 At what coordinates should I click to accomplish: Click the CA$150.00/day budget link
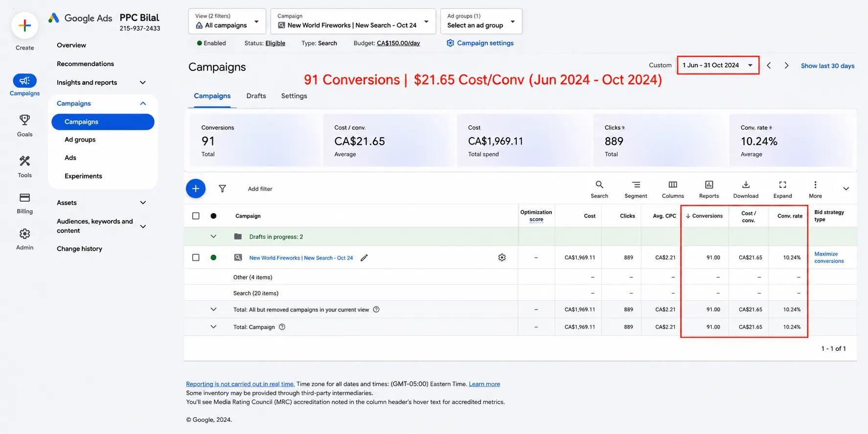coord(398,43)
